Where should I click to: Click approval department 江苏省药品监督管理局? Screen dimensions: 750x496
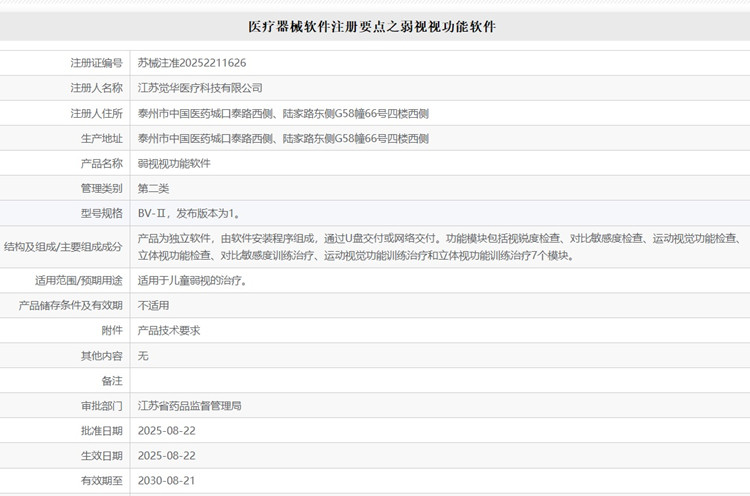click(x=189, y=406)
